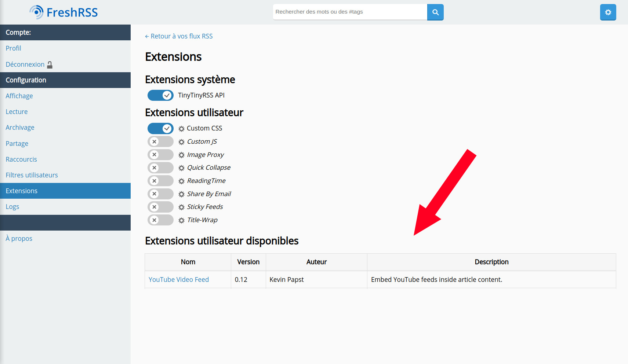Open the Partage settings page
Image resolution: width=628 pixels, height=364 pixels.
(65, 143)
